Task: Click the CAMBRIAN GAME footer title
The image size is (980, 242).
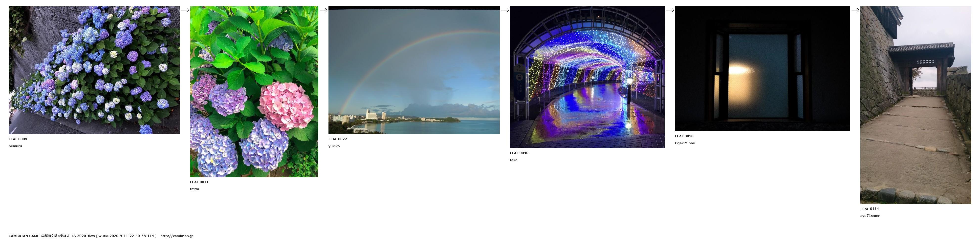Action: click(23, 236)
